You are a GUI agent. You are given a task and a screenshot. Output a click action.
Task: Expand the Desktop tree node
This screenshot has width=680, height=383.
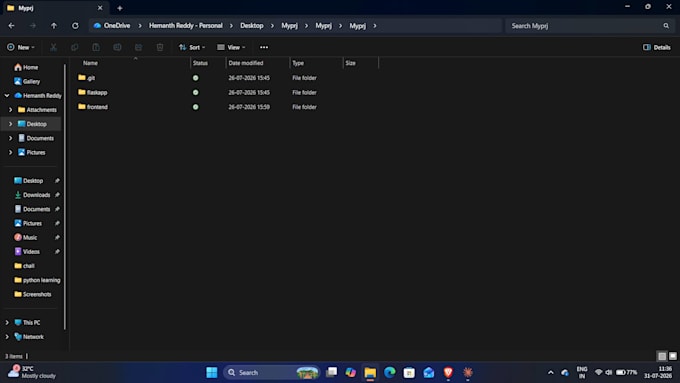(10, 124)
